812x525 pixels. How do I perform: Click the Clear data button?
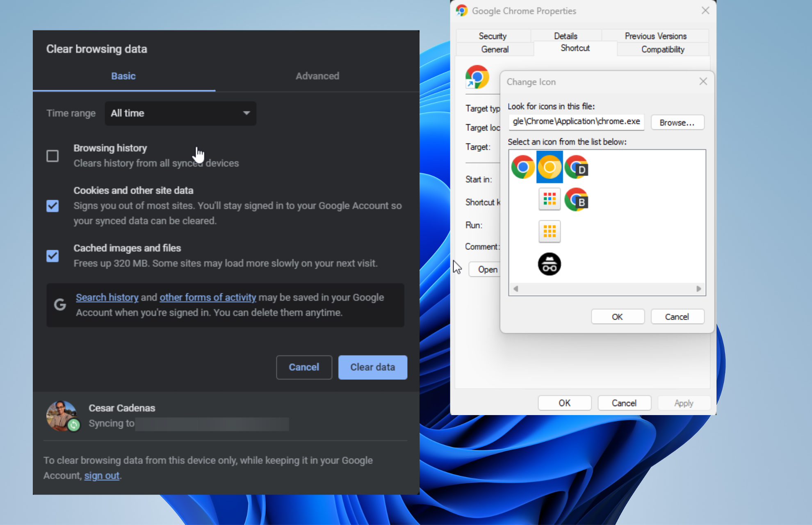[x=372, y=367]
